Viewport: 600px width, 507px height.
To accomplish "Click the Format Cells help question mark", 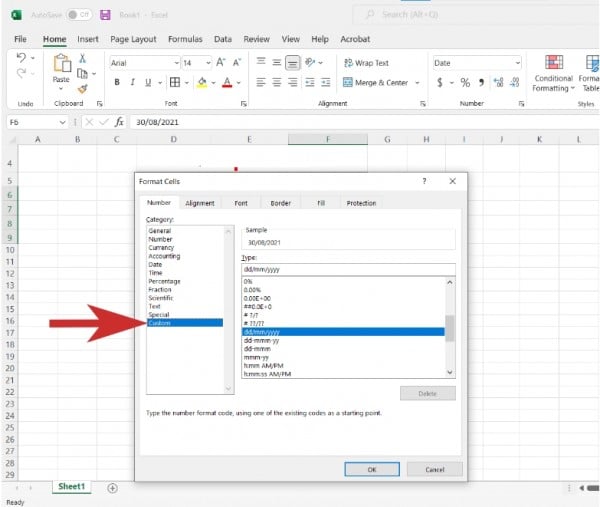I will 424,181.
